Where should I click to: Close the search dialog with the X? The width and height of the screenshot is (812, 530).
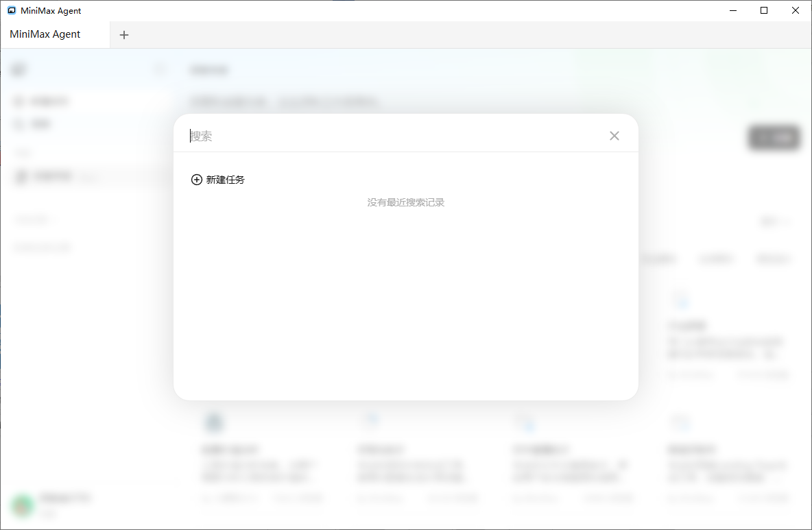click(x=614, y=136)
